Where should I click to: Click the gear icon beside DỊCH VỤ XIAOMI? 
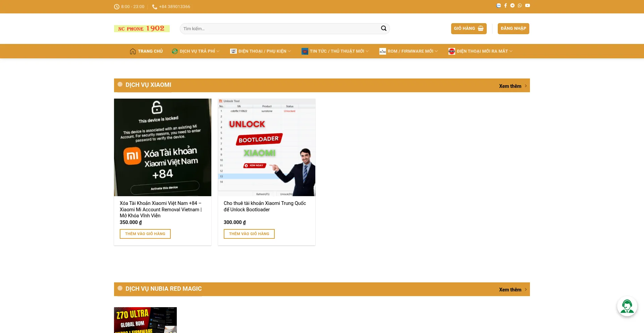120,85
